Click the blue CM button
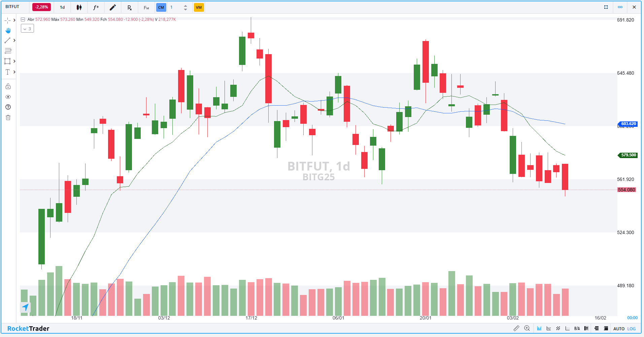The height and width of the screenshot is (337, 644). point(161,7)
